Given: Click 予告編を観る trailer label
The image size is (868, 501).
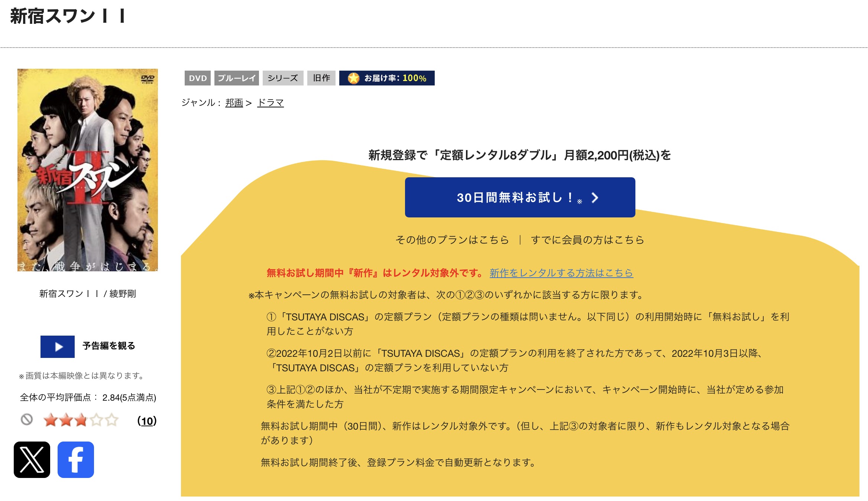Looking at the screenshot, I should [108, 346].
